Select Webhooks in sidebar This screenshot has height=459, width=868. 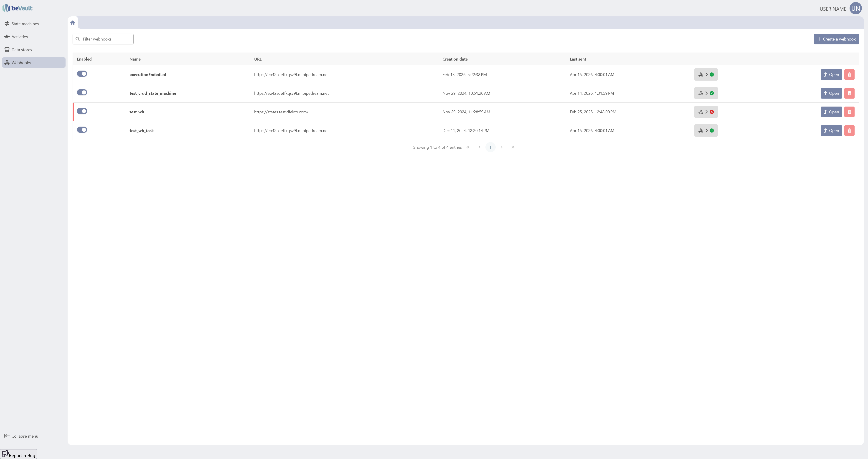[x=34, y=63]
